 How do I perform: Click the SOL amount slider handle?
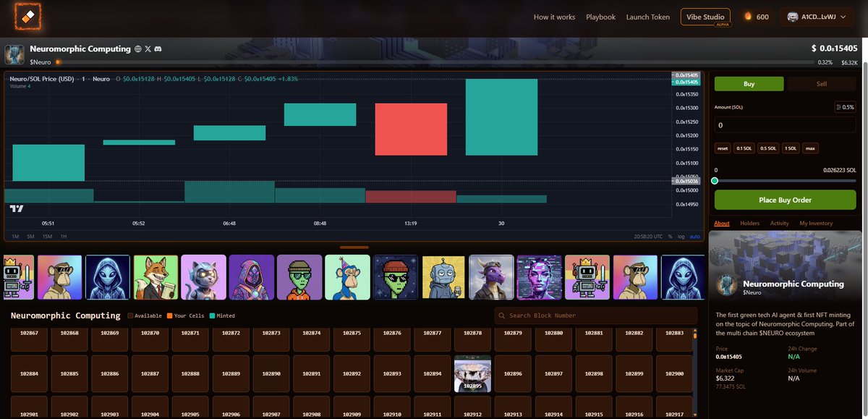tap(715, 181)
